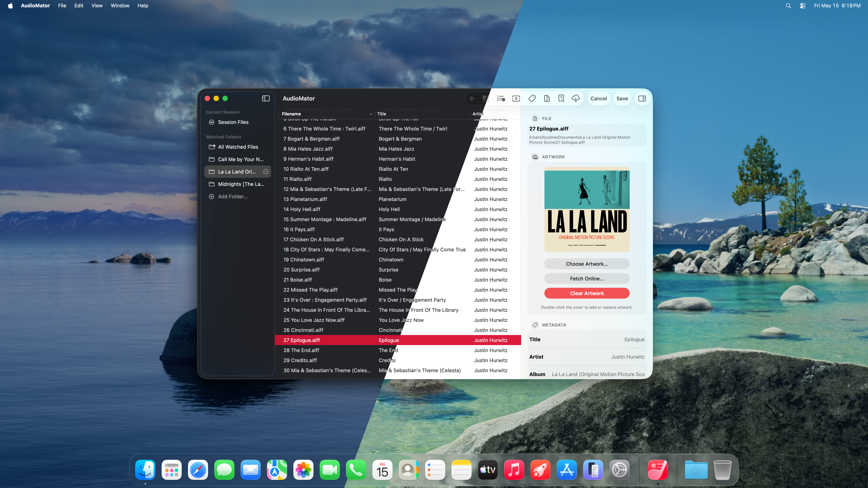Remove La La Land folder via minus icon
Screen dimensions: 868x488
point(265,172)
